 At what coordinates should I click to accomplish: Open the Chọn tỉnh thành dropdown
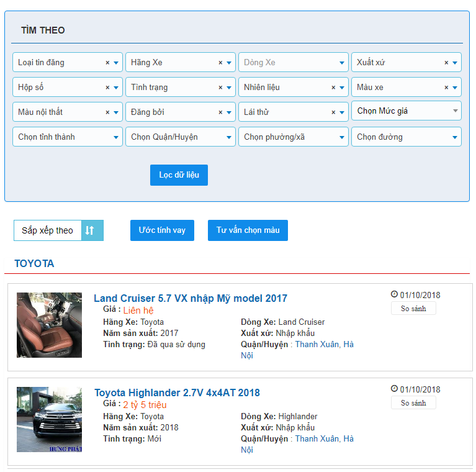[x=67, y=137]
